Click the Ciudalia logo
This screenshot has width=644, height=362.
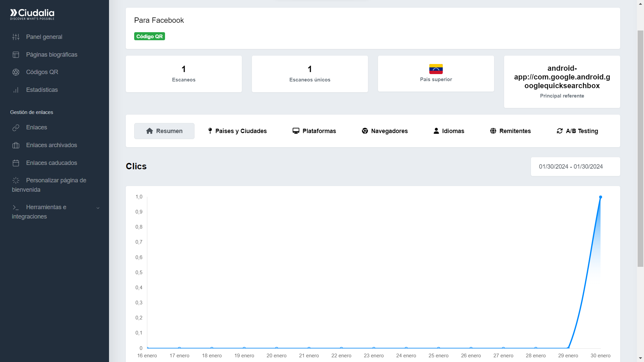click(32, 14)
